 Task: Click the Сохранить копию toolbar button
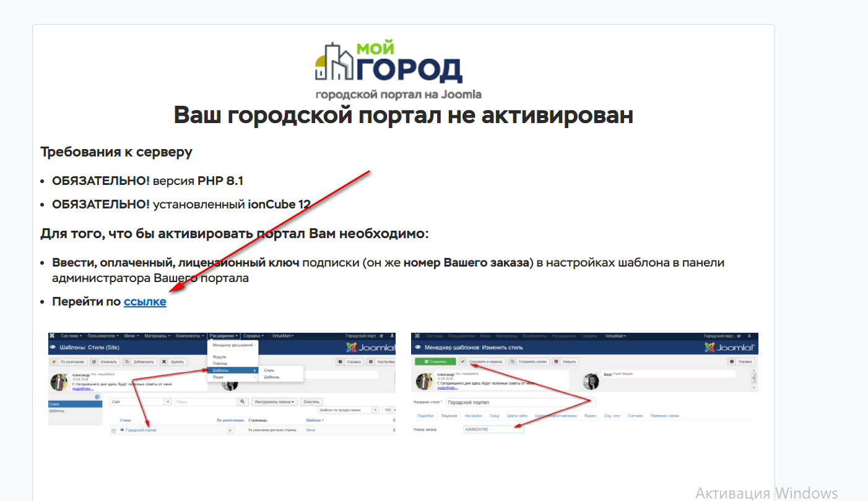pyautogui.click(x=529, y=361)
